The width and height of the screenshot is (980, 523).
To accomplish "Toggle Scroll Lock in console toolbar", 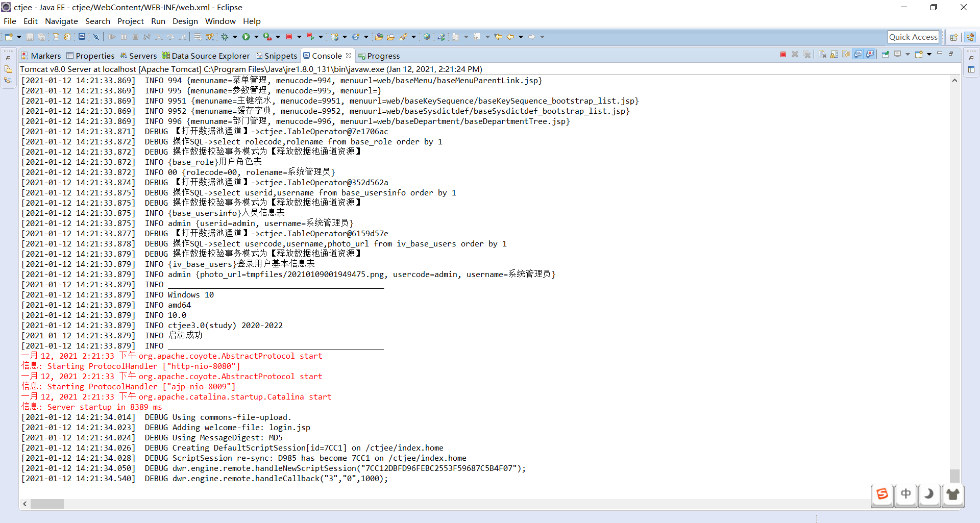I will tap(835, 54).
